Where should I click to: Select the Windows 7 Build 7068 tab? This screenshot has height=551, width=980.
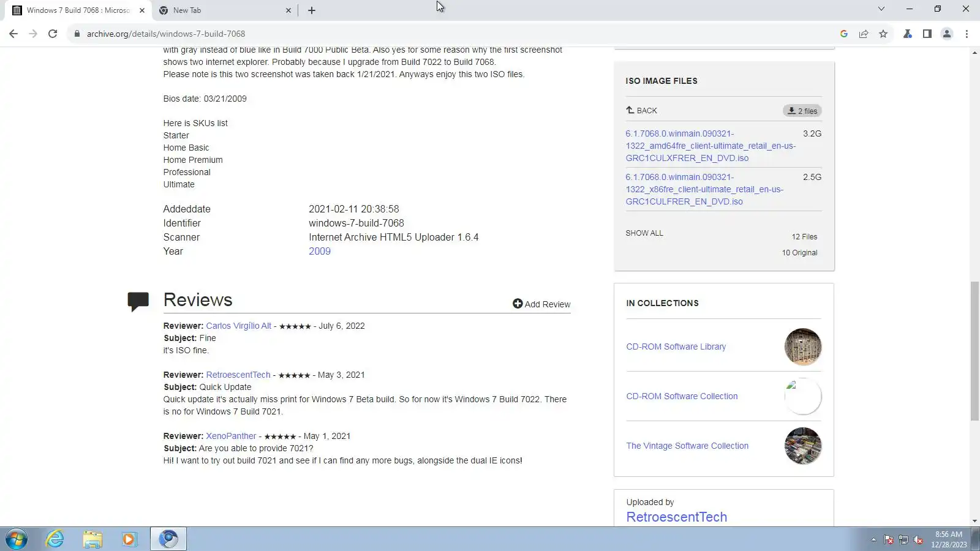(x=78, y=10)
